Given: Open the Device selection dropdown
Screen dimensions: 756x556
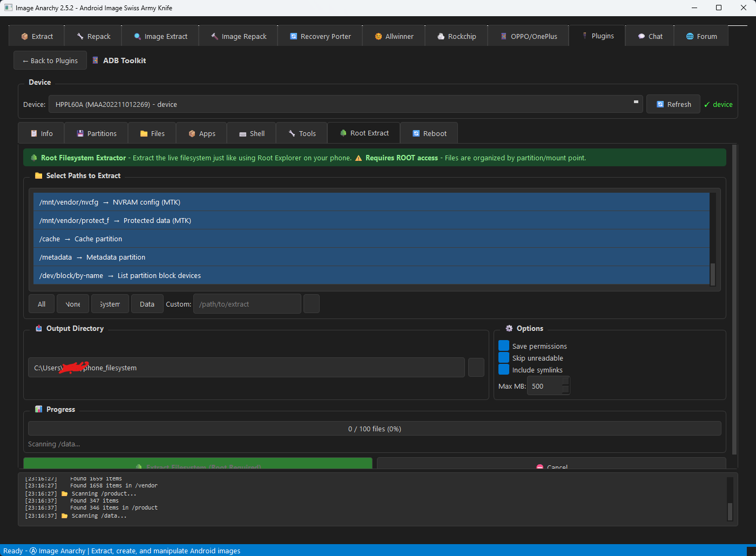Looking at the screenshot, I should [636, 103].
